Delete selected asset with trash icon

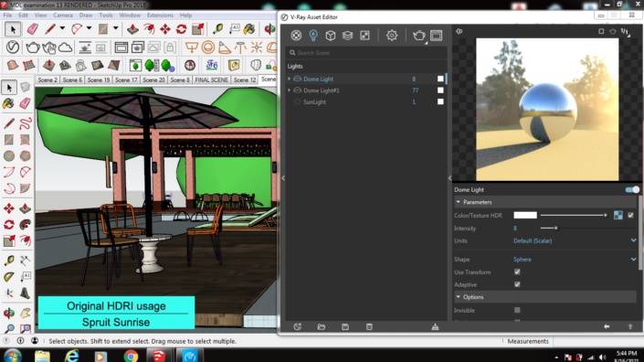click(369, 326)
